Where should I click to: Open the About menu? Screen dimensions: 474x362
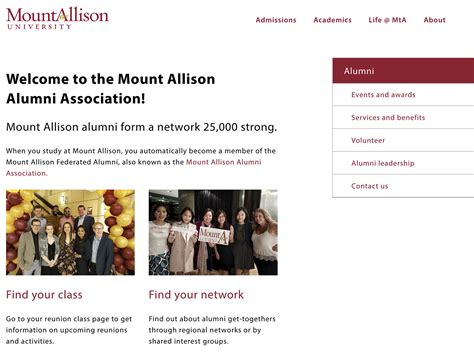434,20
